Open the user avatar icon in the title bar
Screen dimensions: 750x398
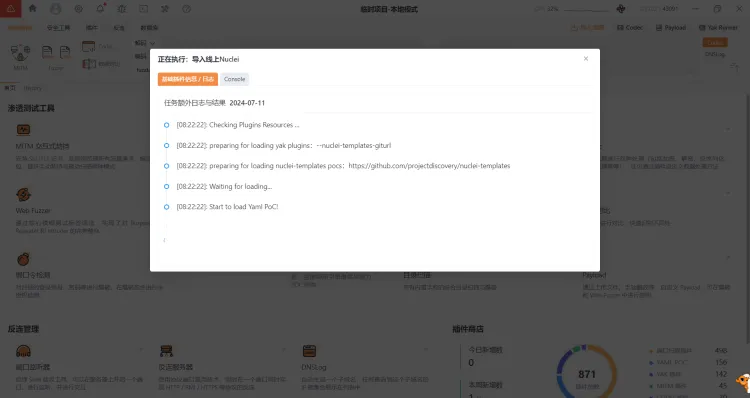tap(55, 9)
